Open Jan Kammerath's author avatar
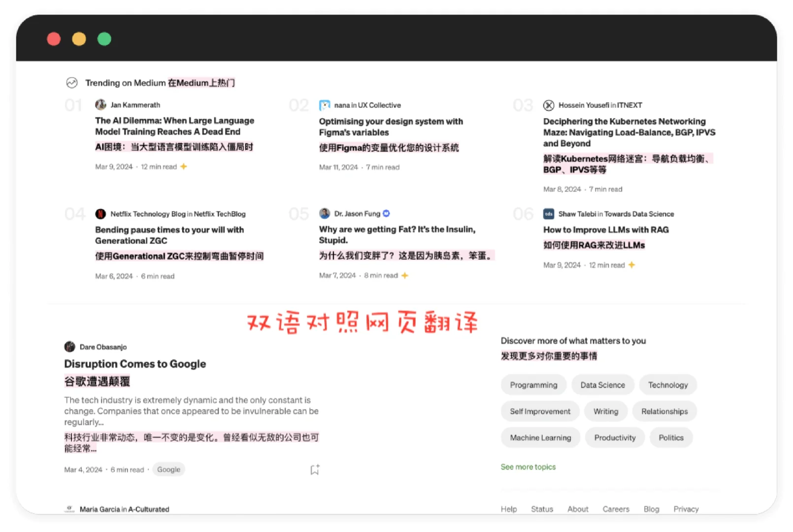 (x=100, y=105)
